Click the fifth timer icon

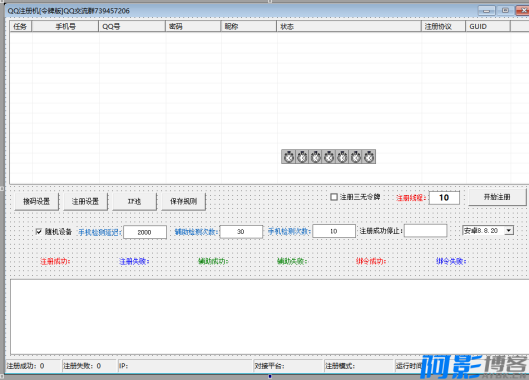(x=342, y=157)
